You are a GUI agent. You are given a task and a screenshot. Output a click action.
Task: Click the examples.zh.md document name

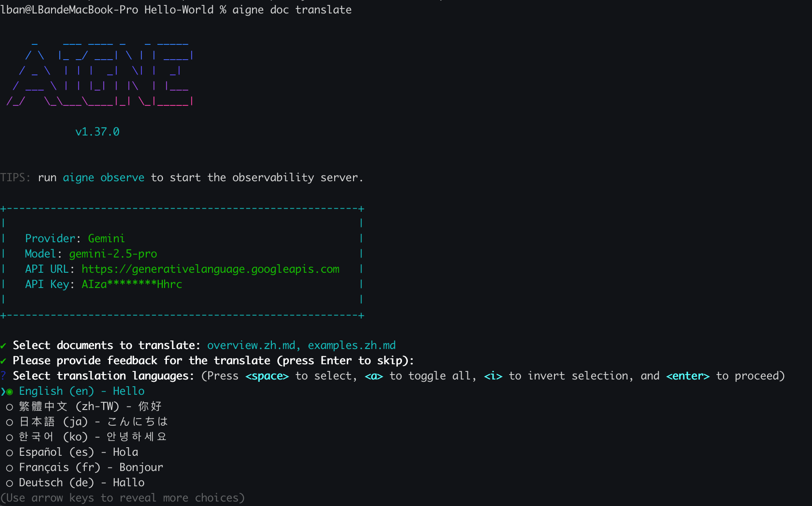351,345
